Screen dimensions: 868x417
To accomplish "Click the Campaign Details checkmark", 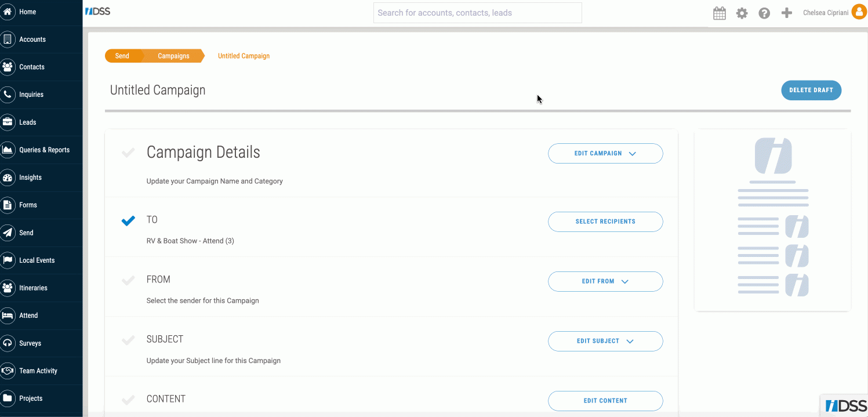I will coord(128,153).
